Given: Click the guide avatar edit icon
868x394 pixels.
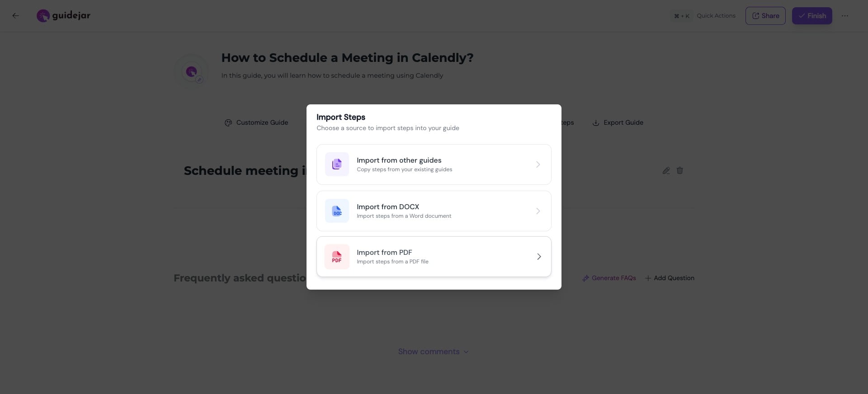Looking at the screenshot, I should [x=199, y=80].
